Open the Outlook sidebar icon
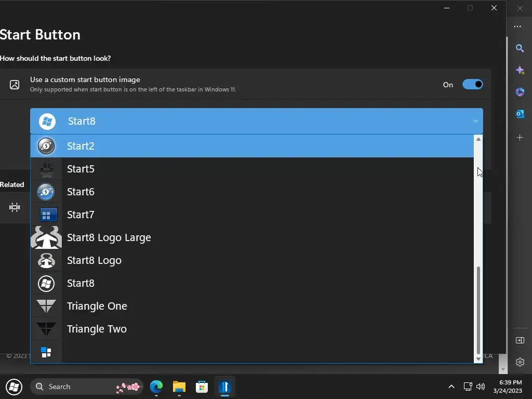Viewport: 532px width, 399px height. [520, 114]
